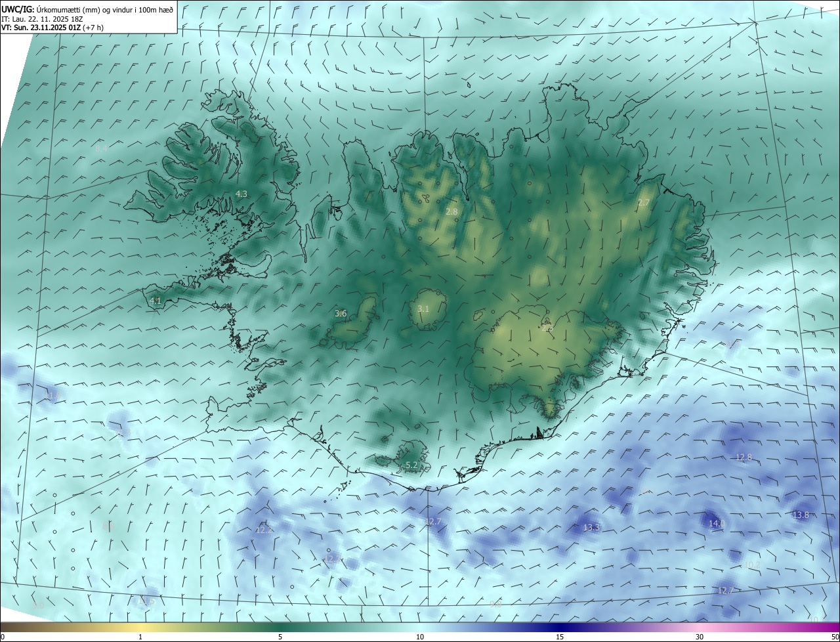Click tick label 1 on the color scale

[x=140, y=637]
